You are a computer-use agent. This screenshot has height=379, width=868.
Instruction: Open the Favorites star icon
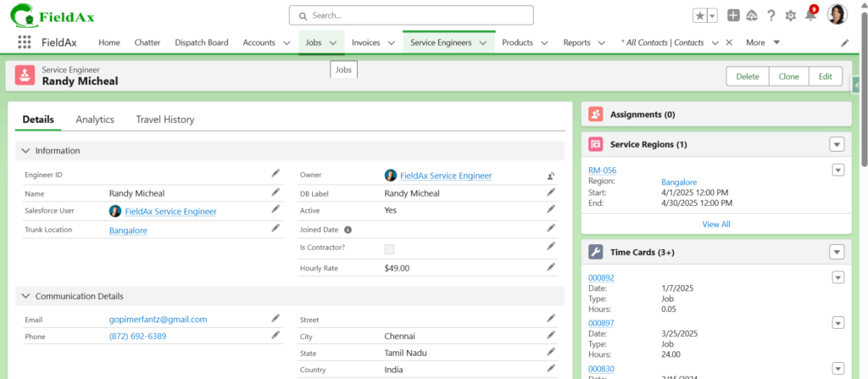click(x=699, y=16)
